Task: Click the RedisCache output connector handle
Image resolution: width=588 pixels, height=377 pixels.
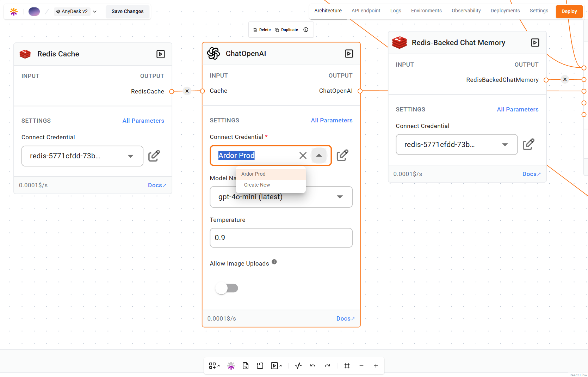Action: [x=172, y=91]
